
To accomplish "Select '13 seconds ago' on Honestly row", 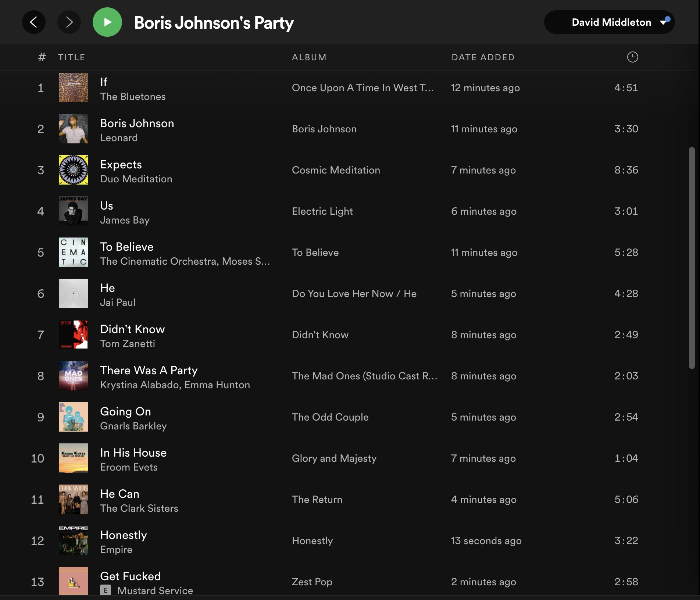I will click(x=486, y=541).
